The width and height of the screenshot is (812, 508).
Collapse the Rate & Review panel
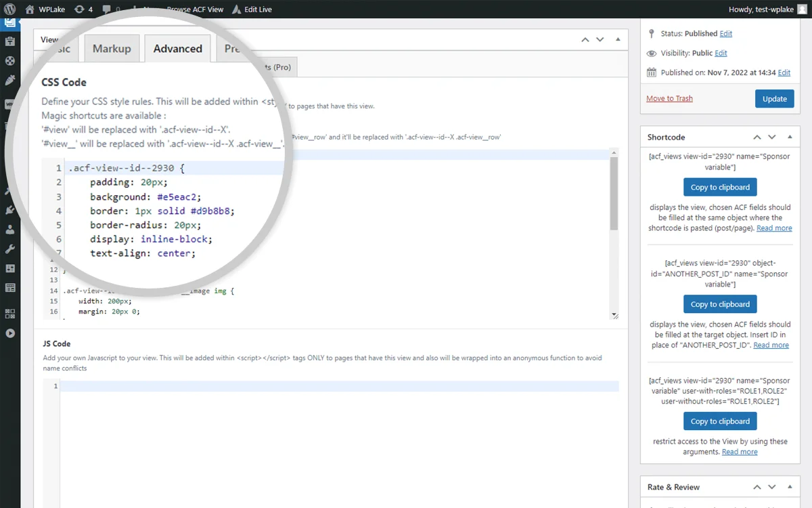789,487
